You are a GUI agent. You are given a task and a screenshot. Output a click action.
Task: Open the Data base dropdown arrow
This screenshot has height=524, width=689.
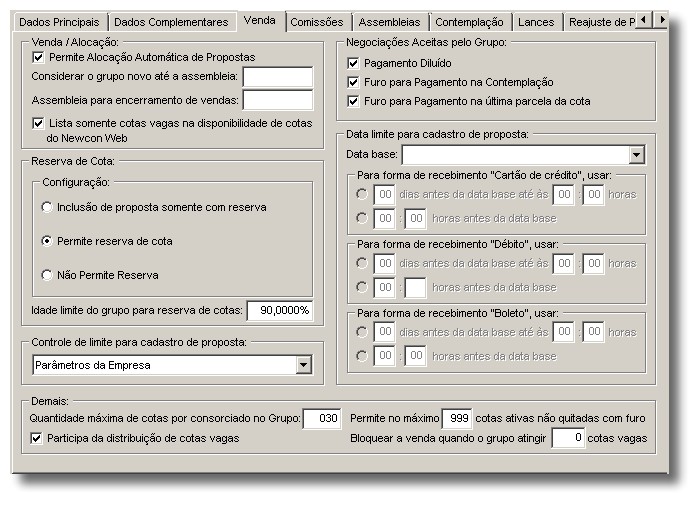tap(636, 155)
